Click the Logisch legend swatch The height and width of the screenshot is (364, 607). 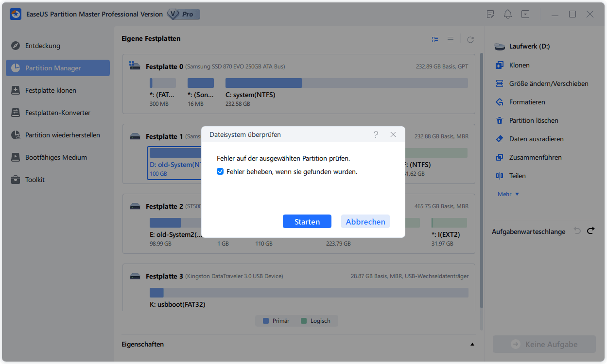coord(304,321)
